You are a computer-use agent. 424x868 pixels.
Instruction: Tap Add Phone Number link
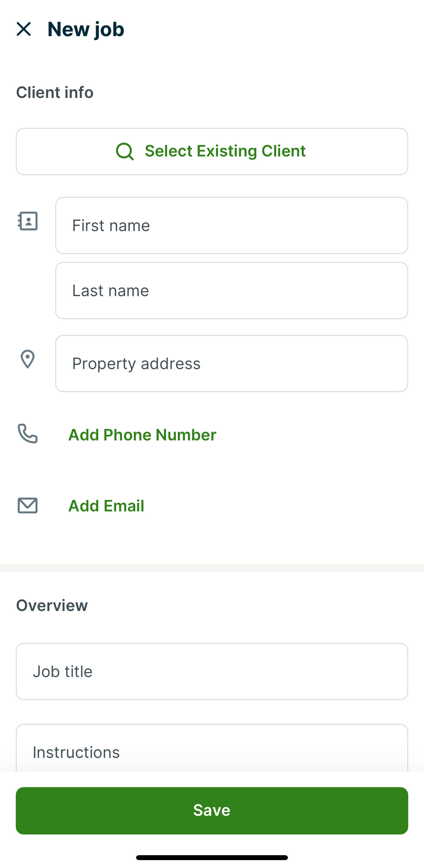pos(142,435)
